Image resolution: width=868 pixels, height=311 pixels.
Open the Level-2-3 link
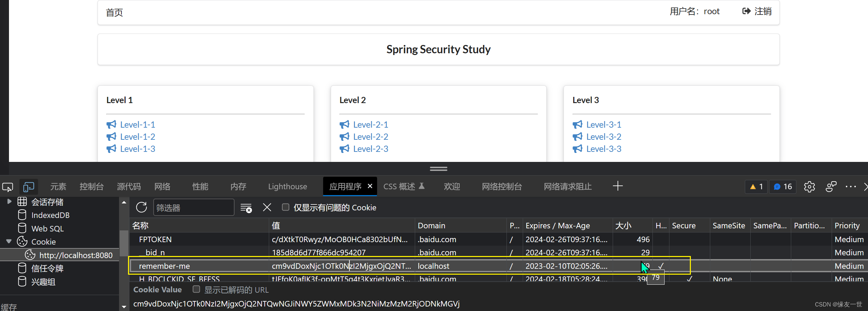(x=371, y=149)
